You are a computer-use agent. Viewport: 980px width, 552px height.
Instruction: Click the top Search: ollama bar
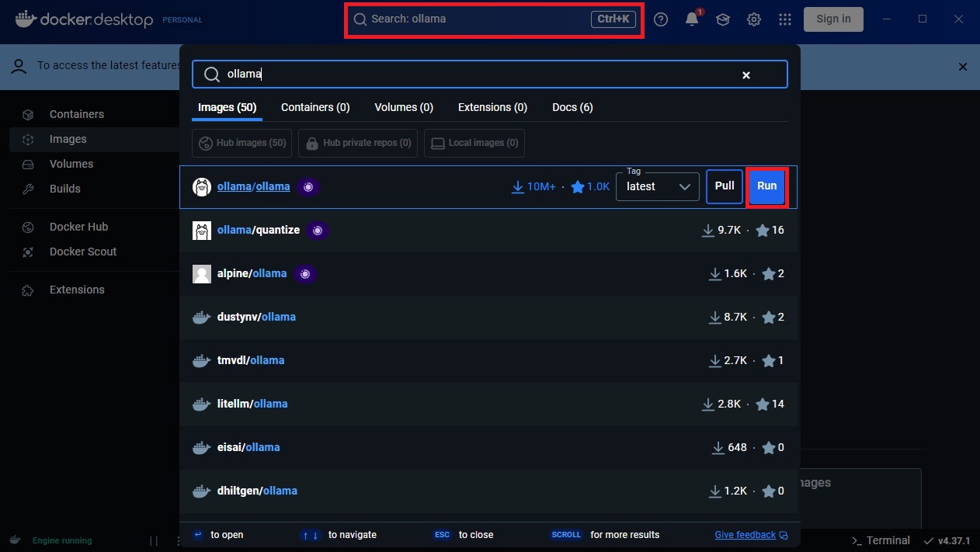494,19
